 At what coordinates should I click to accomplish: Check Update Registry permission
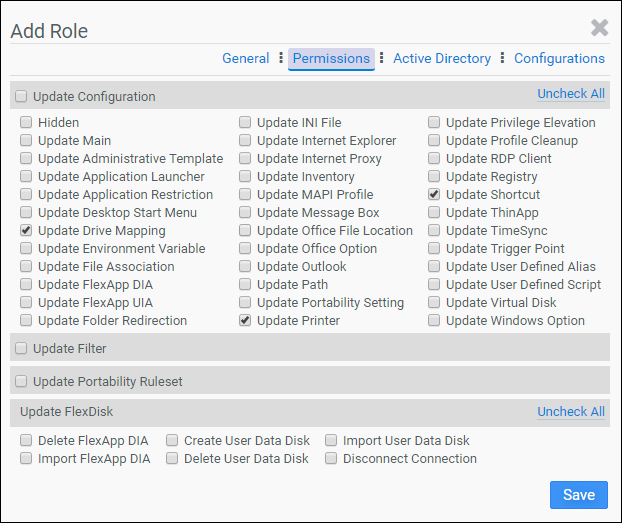pos(434,177)
